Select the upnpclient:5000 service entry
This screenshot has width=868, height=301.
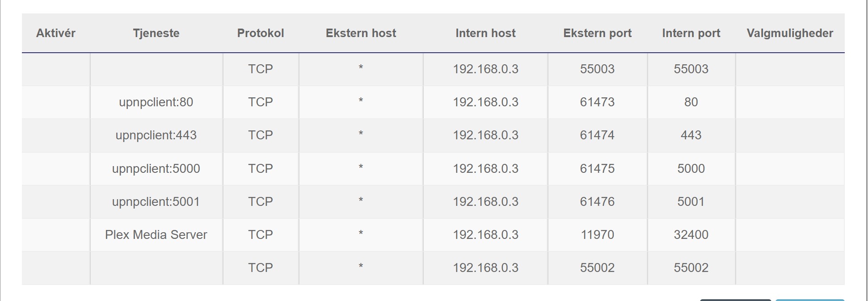pos(156,169)
